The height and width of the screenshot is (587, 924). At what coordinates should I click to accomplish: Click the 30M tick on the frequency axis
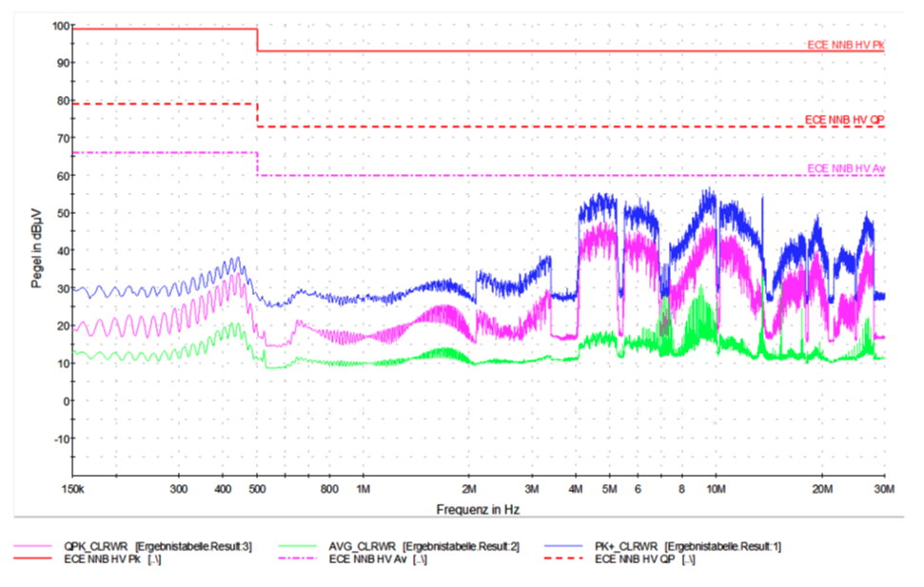[884, 488]
